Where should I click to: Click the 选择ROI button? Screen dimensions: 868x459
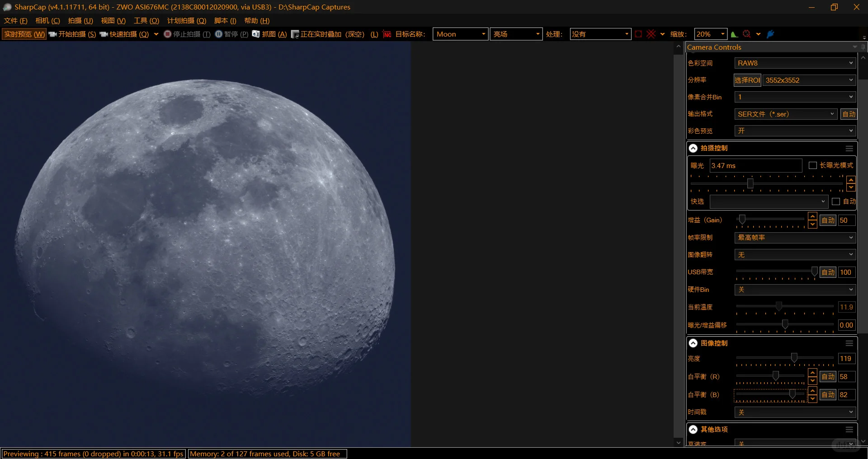pos(747,80)
